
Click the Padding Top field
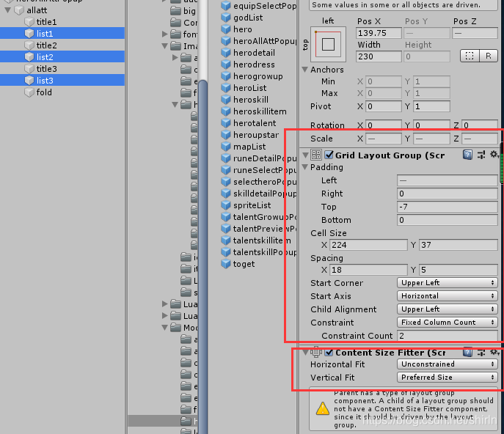[447, 207]
